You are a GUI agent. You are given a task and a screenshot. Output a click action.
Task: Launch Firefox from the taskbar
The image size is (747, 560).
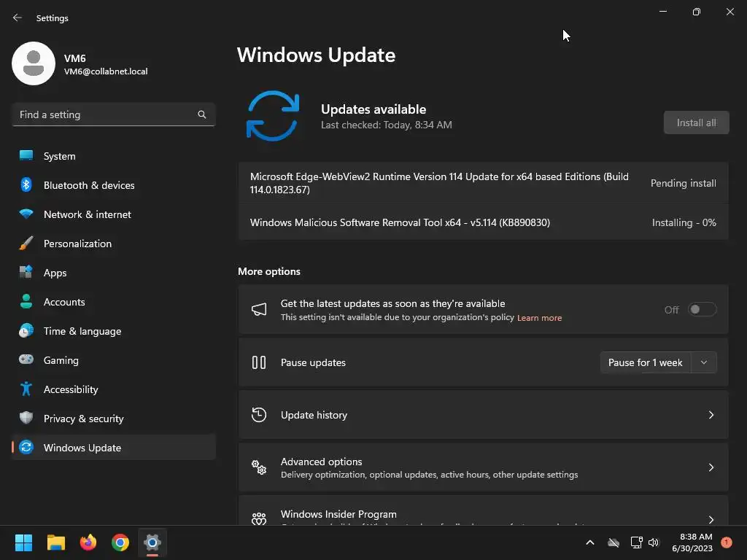click(88, 542)
